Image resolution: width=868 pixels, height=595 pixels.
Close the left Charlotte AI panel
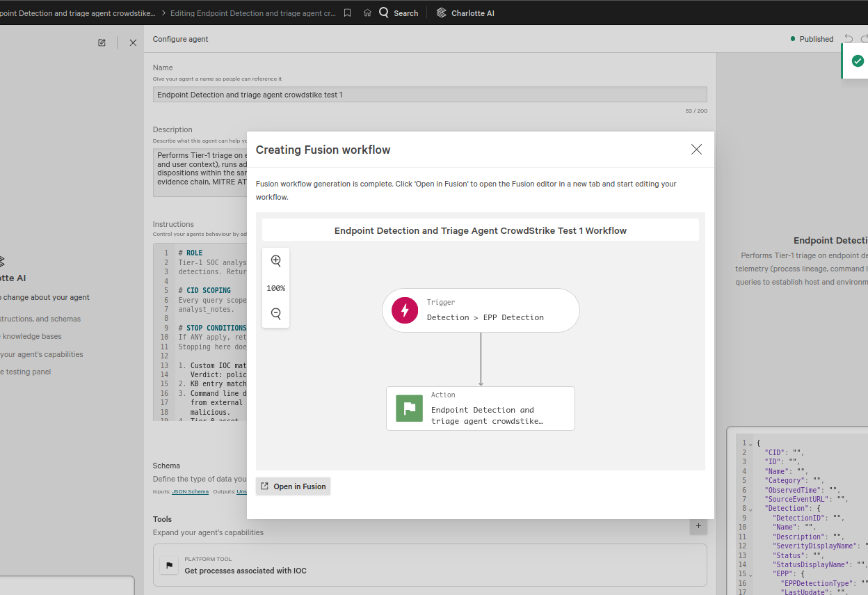click(x=133, y=42)
